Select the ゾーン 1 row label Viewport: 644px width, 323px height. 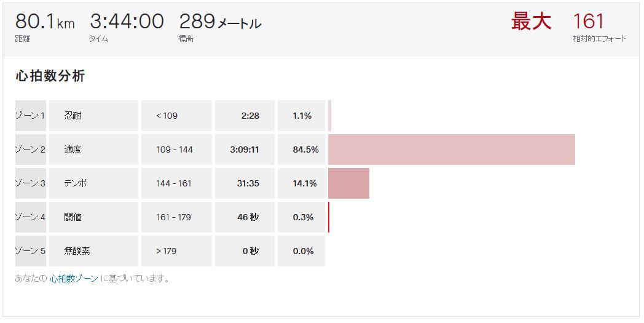click(30, 116)
